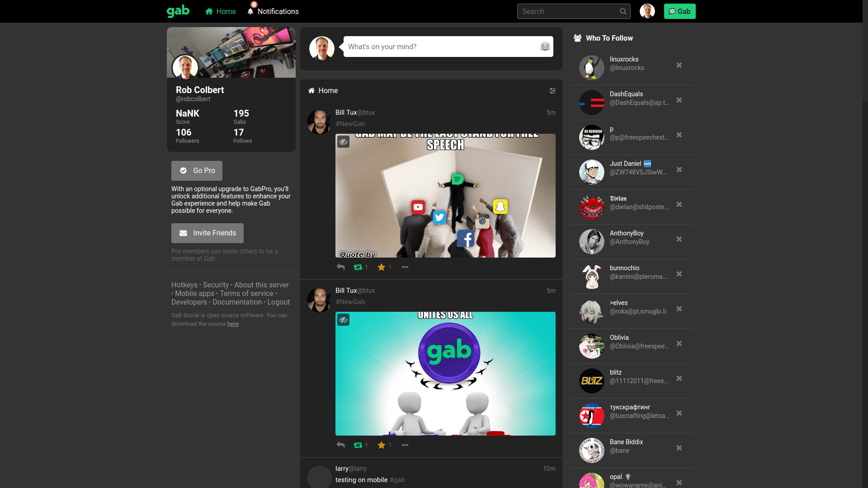Reply to first Bill Tux post
The image size is (868, 488).
click(x=341, y=267)
